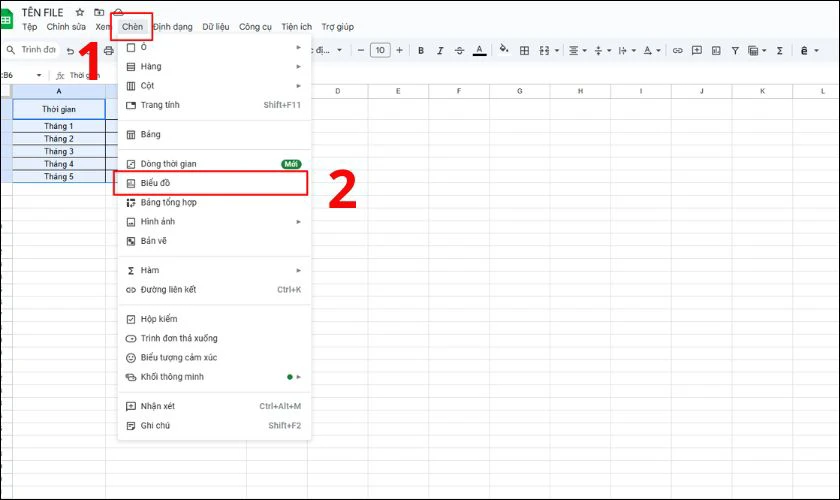Click the font size input box
This screenshot has width=840, height=500.
point(380,50)
